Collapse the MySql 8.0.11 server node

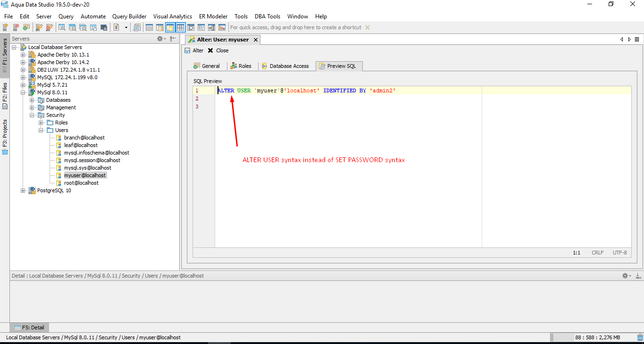click(23, 92)
